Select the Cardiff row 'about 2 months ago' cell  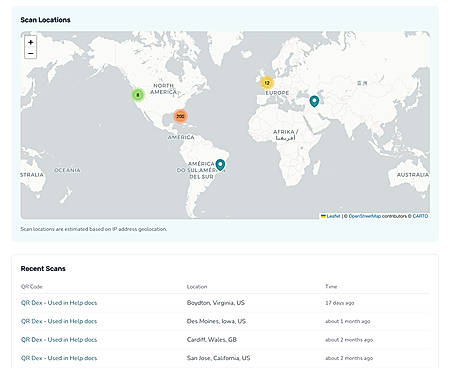coord(349,339)
